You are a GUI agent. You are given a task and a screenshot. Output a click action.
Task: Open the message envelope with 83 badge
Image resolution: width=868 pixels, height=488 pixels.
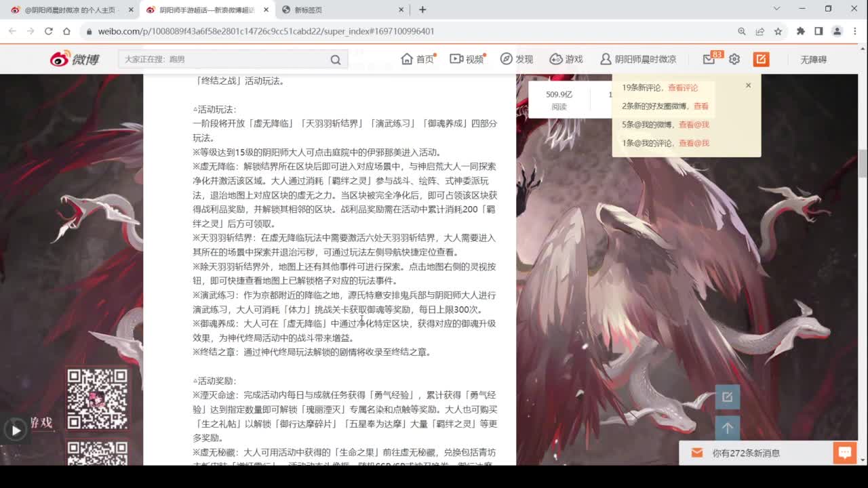click(x=710, y=59)
